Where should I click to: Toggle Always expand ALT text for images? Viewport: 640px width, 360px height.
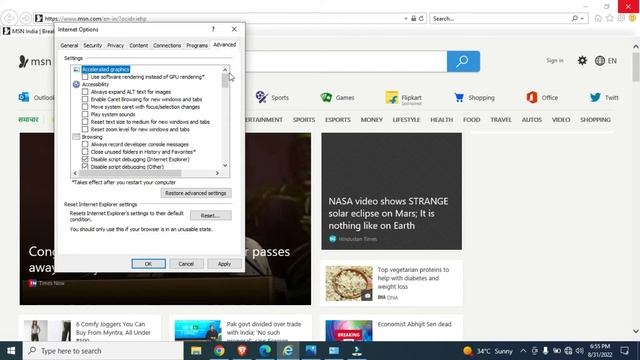pyautogui.click(x=85, y=92)
